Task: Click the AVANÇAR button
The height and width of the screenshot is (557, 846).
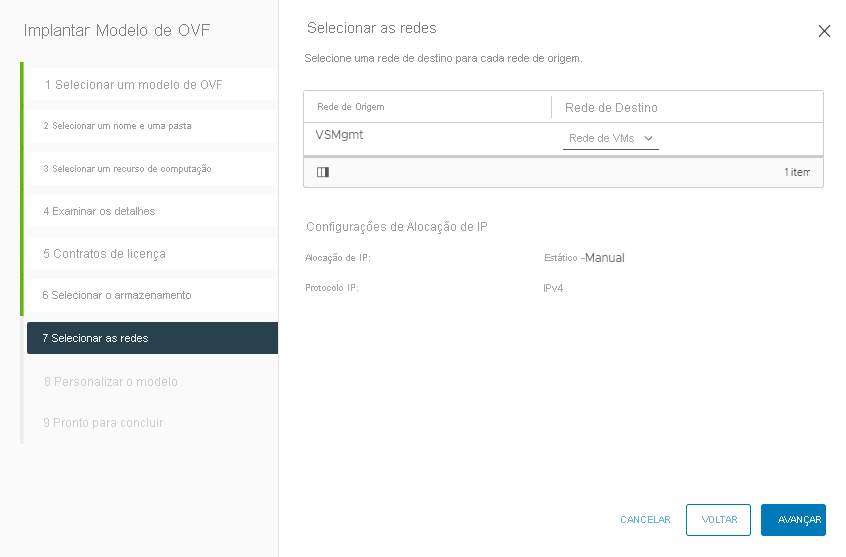Action: (793, 520)
